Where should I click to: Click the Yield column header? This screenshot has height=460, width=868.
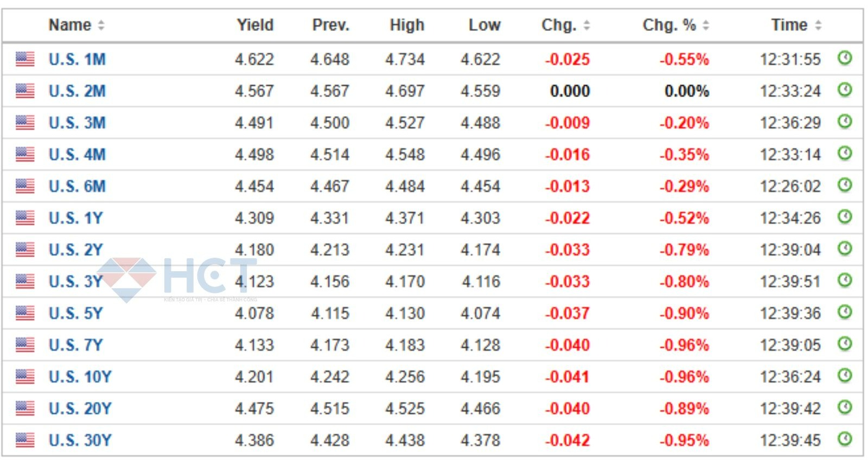255,25
